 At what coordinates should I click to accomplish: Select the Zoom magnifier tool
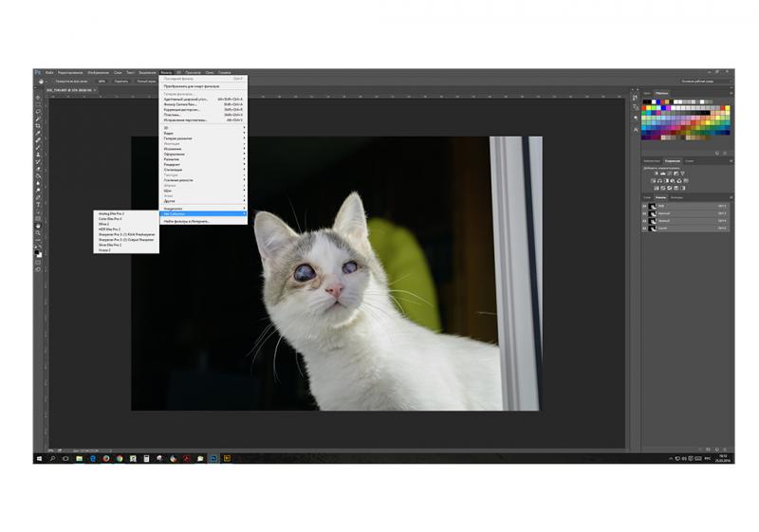(38, 233)
